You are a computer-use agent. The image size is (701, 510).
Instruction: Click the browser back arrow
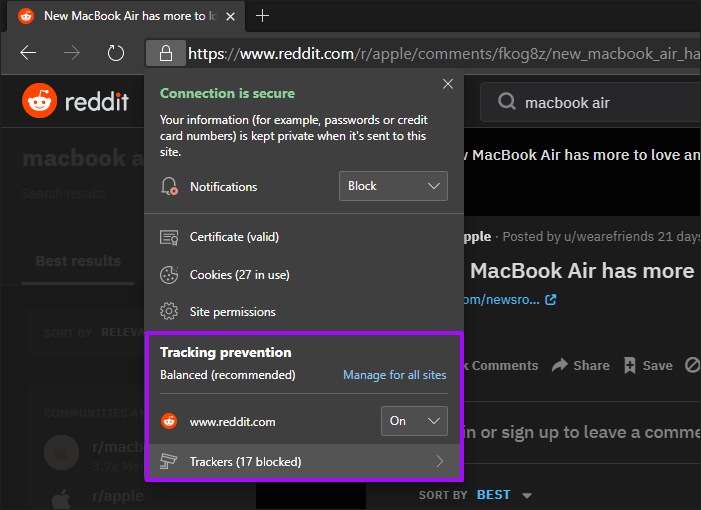tap(28, 53)
